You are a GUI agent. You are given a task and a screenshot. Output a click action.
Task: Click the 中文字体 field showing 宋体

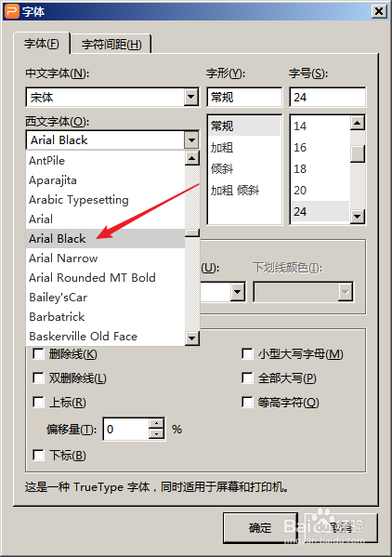click(x=105, y=97)
